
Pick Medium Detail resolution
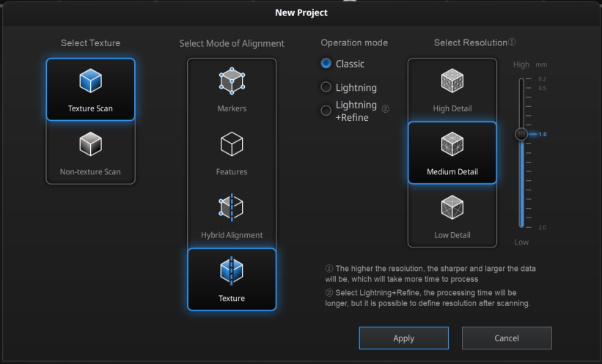(x=452, y=152)
